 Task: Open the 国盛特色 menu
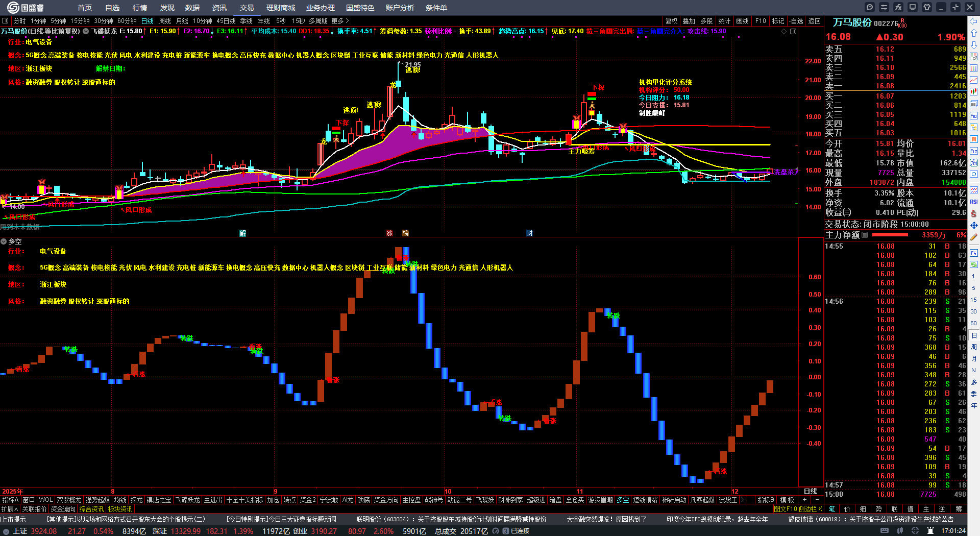click(360, 8)
